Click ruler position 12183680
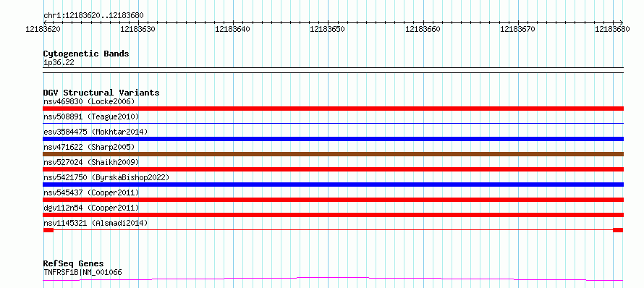Viewport: 644px width, 288px height. click(612, 29)
